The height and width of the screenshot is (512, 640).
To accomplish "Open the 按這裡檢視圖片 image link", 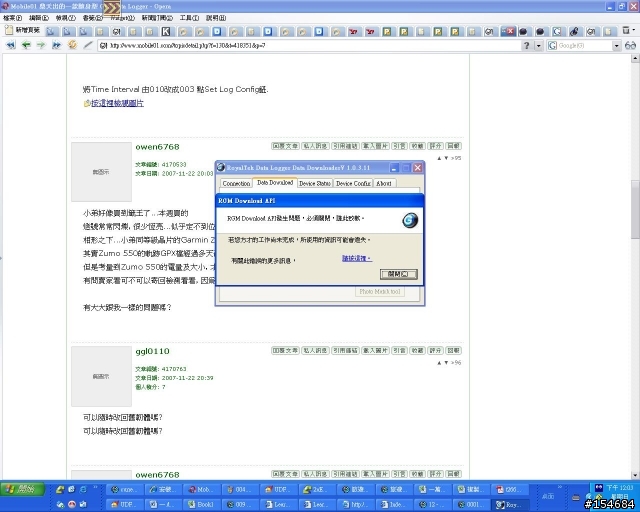I will [118, 103].
